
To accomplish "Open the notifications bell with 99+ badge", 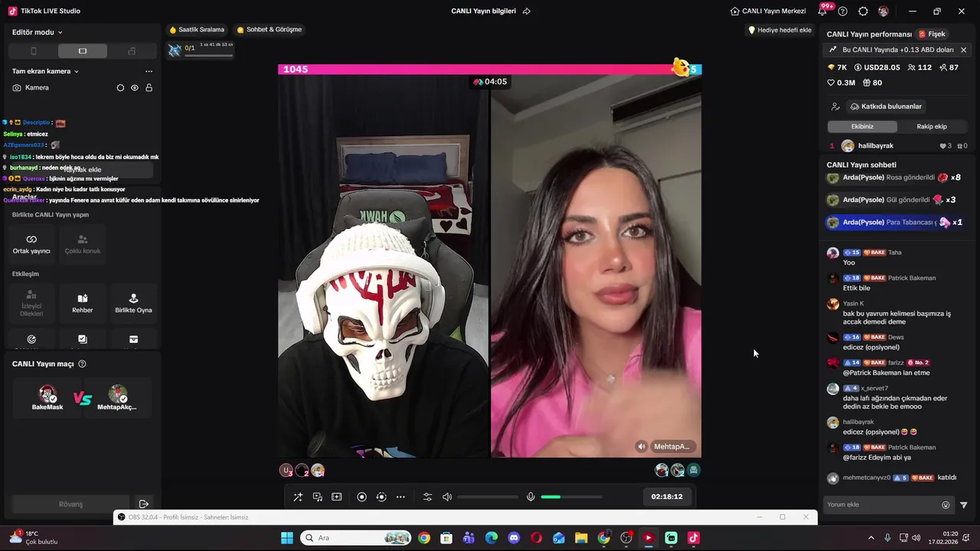I will pos(824,11).
